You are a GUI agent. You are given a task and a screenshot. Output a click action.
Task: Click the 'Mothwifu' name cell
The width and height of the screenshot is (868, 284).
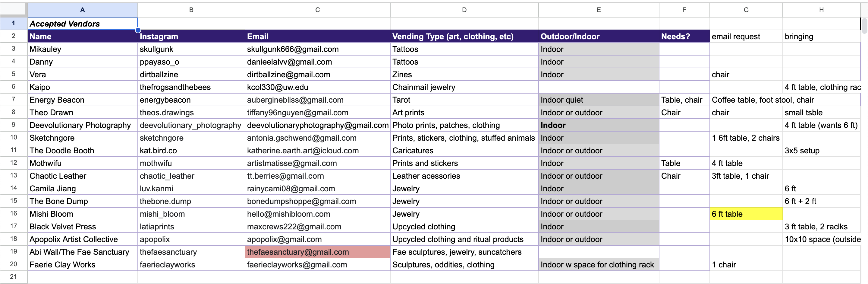click(x=83, y=163)
